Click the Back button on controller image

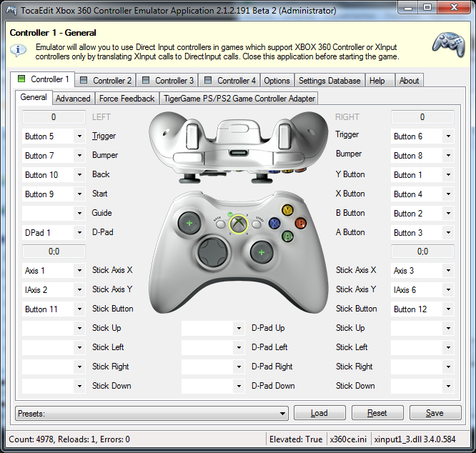coord(220,224)
